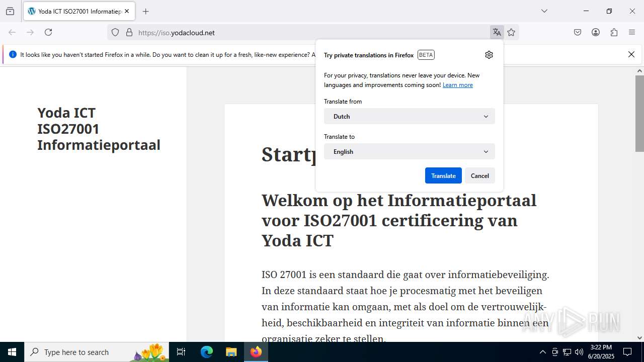Open Task View on the taskbar
The width and height of the screenshot is (644, 362).
click(181, 352)
